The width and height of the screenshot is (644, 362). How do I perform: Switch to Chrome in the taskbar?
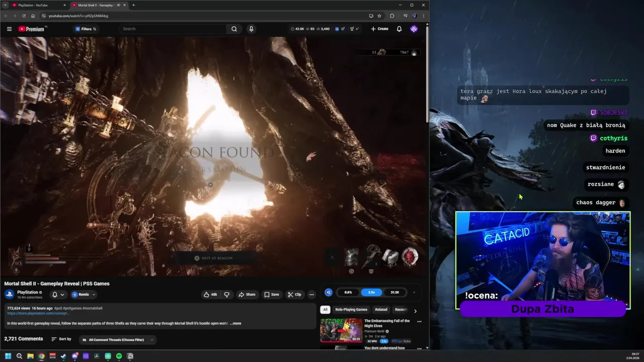click(x=41, y=356)
